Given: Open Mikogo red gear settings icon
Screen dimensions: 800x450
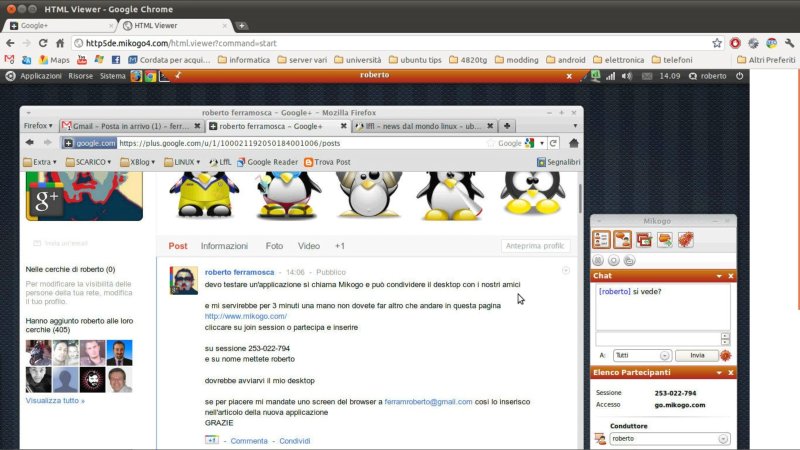Looking at the screenshot, I should (x=686, y=239).
